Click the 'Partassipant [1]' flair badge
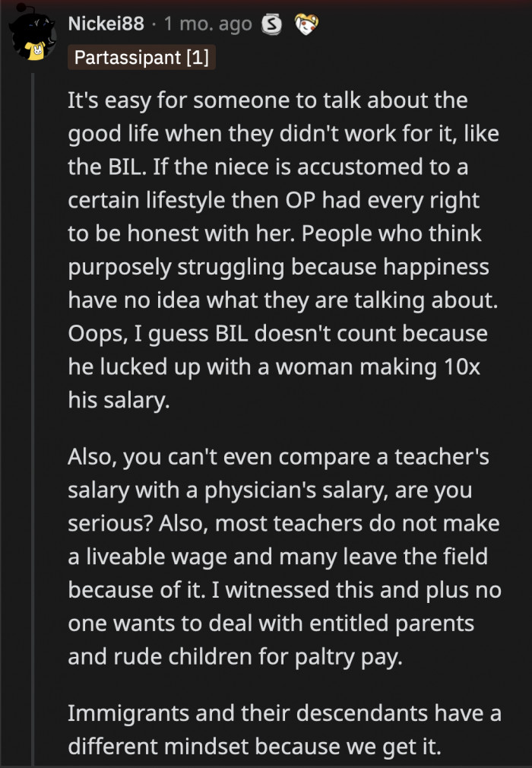The height and width of the screenshot is (768, 532). (x=141, y=57)
